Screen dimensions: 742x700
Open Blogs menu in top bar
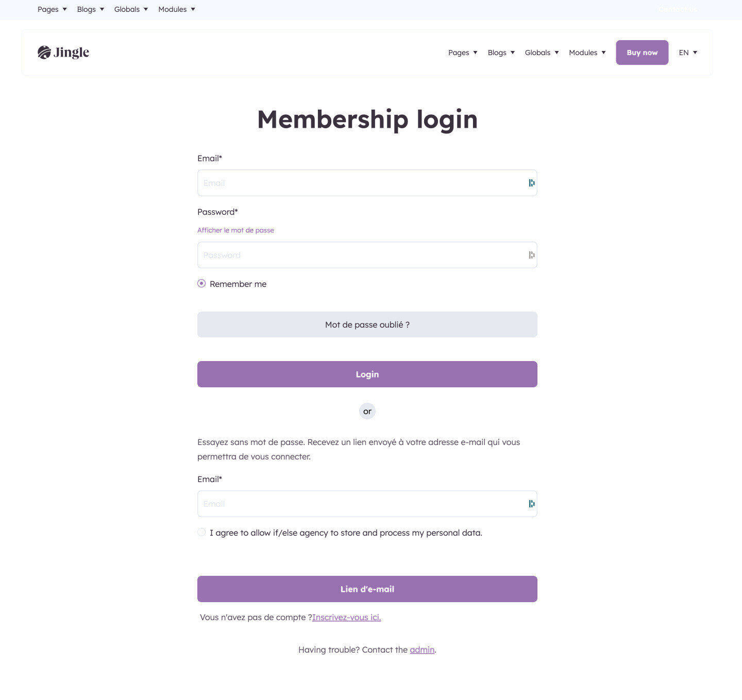tap(91, 9)
